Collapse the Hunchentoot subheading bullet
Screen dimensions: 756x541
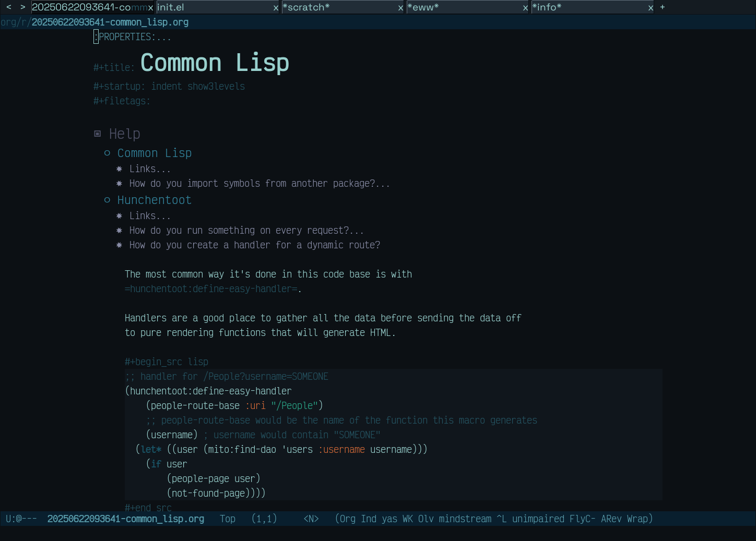(x=107, y=200)
